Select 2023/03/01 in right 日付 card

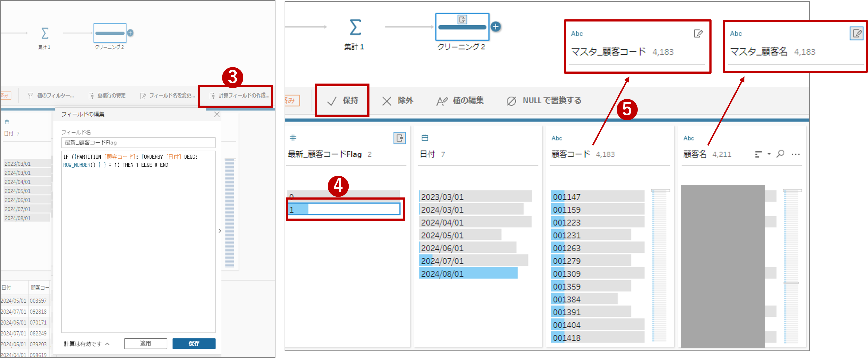pos(476,197)
